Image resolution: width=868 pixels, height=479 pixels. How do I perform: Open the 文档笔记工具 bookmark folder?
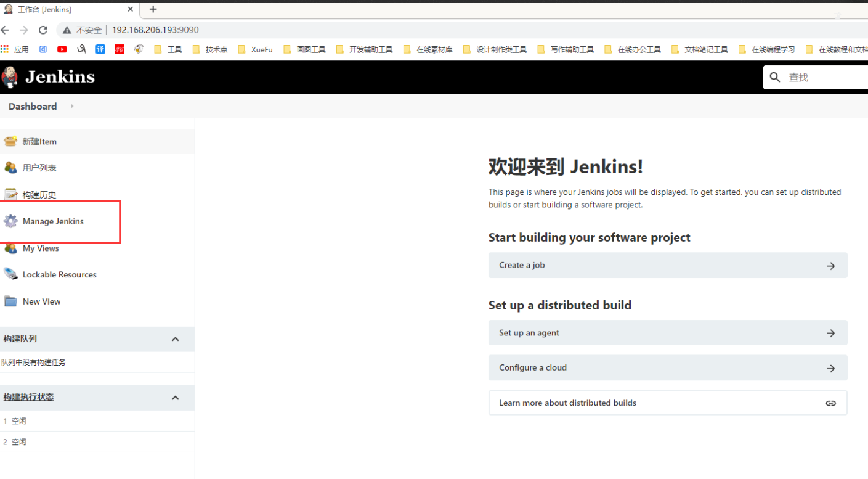coord(700,49)
